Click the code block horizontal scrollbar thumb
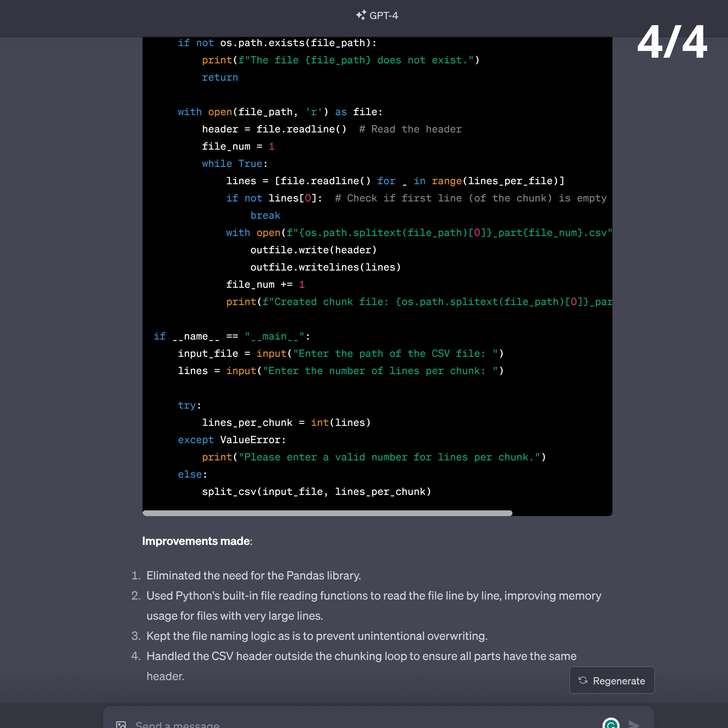Viewport: 728px width, 728px height. (327, 513)
